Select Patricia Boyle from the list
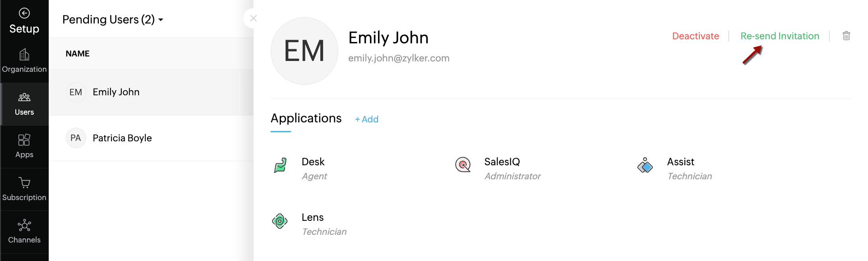Image resolution: width=868 pixels, height=261 pixels. click(x=122, y=138)
